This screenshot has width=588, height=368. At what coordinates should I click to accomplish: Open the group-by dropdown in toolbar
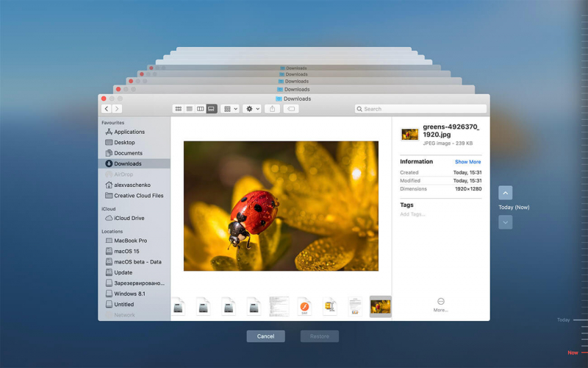(230, 109)
